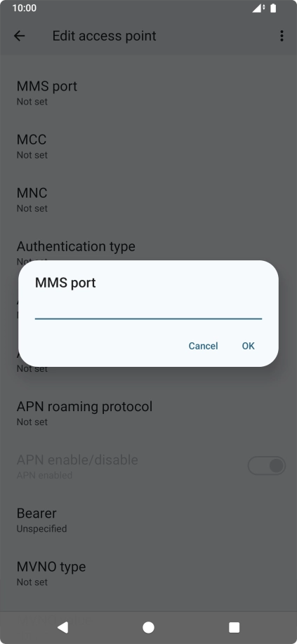
Task: Open the Bearer setting
Action: (148, 519)
